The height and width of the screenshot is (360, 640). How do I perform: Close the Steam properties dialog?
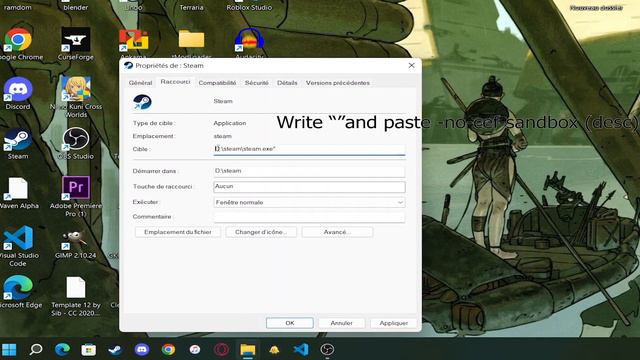[411, 65]
